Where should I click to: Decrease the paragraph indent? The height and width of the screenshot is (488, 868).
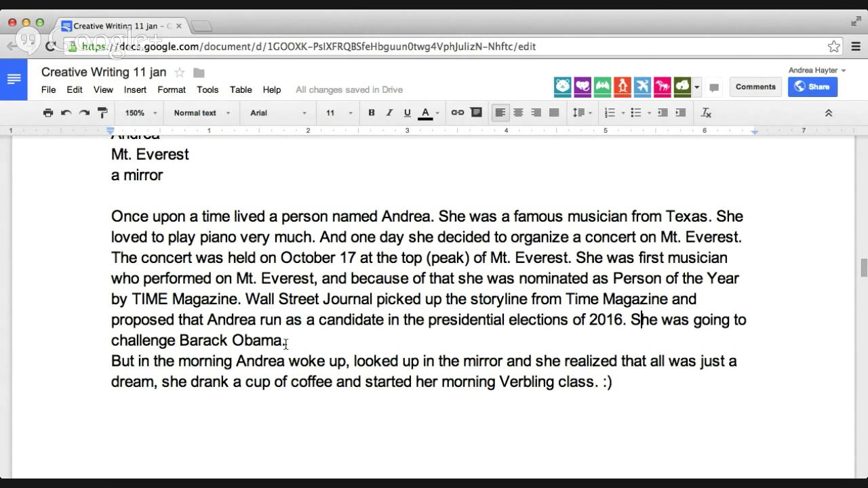[x=663, y=113]
